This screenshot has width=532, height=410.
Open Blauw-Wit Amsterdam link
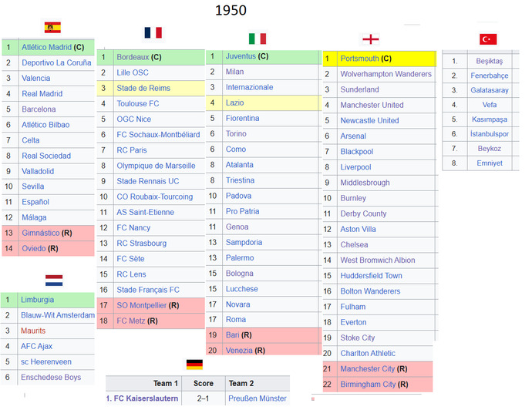(58, 315)
